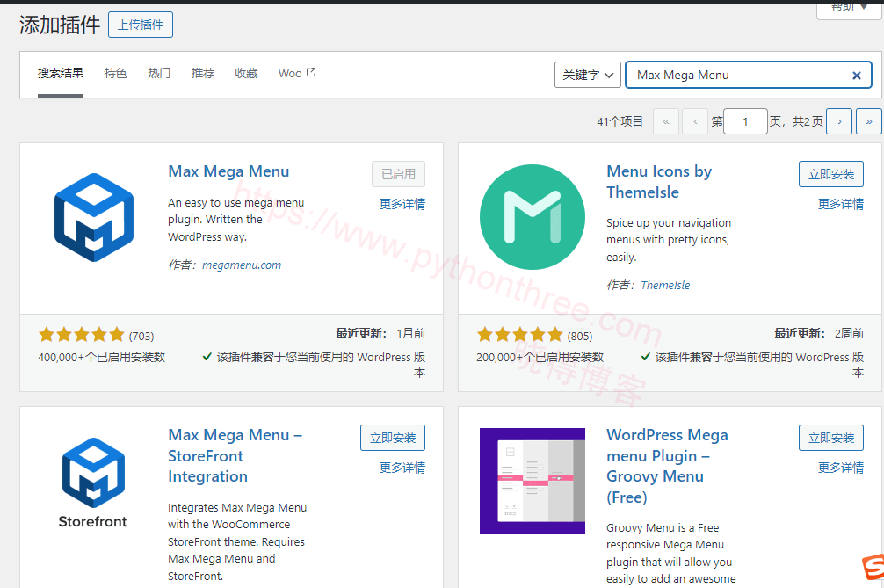Image resolution: width=884 pixels, height=588 pixels.
Task: Switch to the 推荐 tab
Action: (202, 73)
